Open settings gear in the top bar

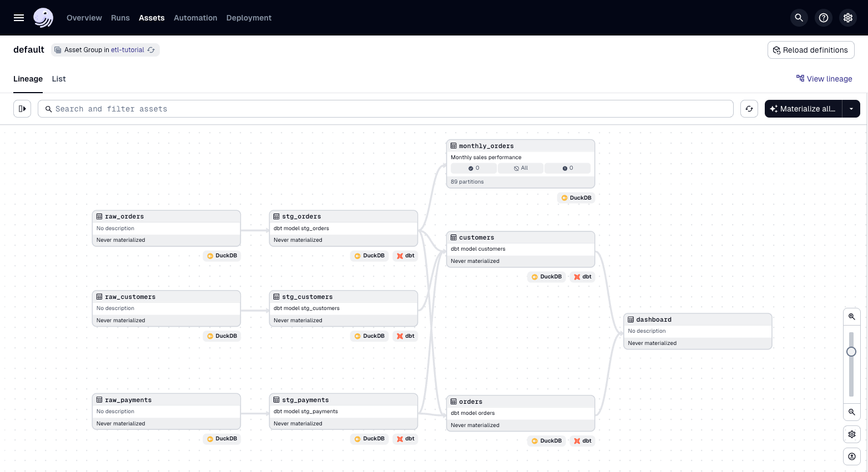tap(848, 18)
